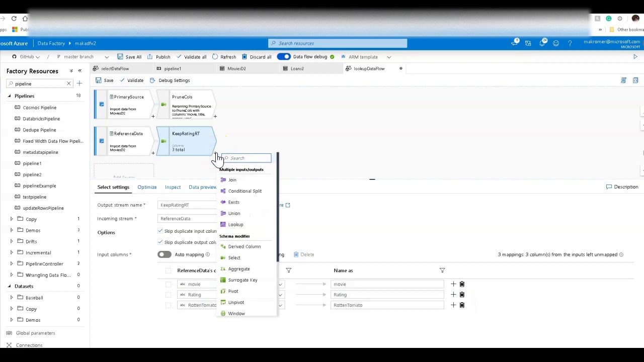The image size is (644, 362).
Task: Open the GitHub dropdown
Action: coord(27,57)
